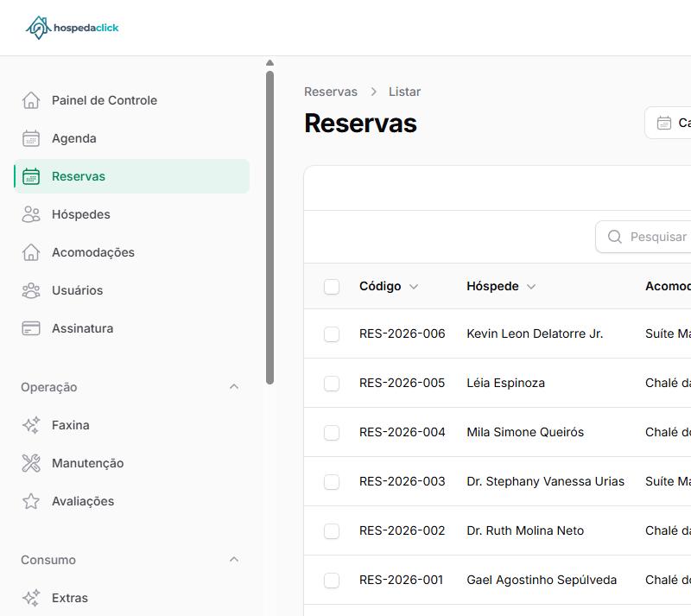Image resolution: width=691 pixels, height=616 pixels.
Task: Click the Usuários group icon
Action: pyautogui.click(x=31, y=290)
